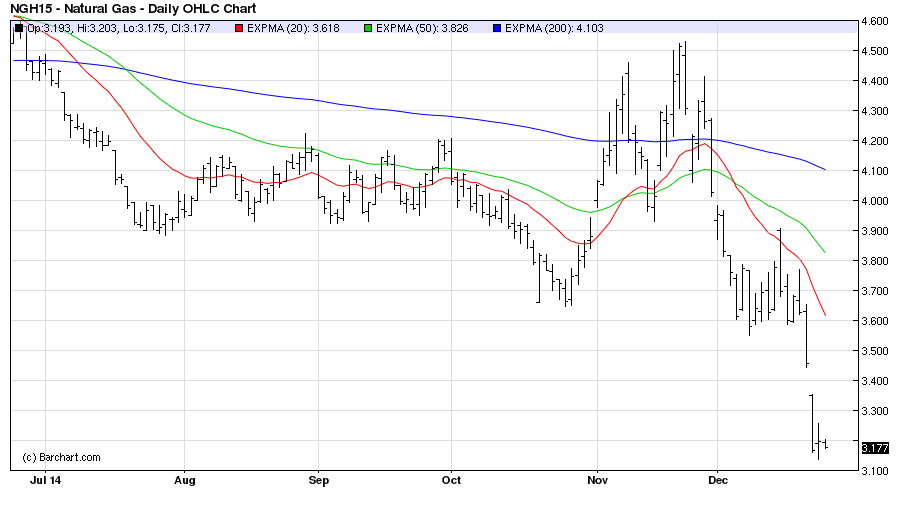Image resolution: width=900 pixels, height=511 pixels.
Task: Click the 3.700 price axis label
Action: click(875, 291)
